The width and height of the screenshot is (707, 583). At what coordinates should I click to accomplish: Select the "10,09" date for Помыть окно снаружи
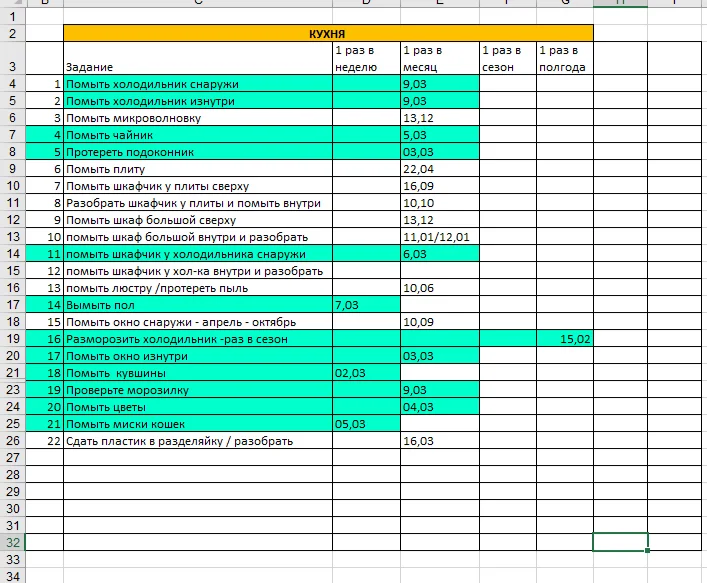pos(440,322)
